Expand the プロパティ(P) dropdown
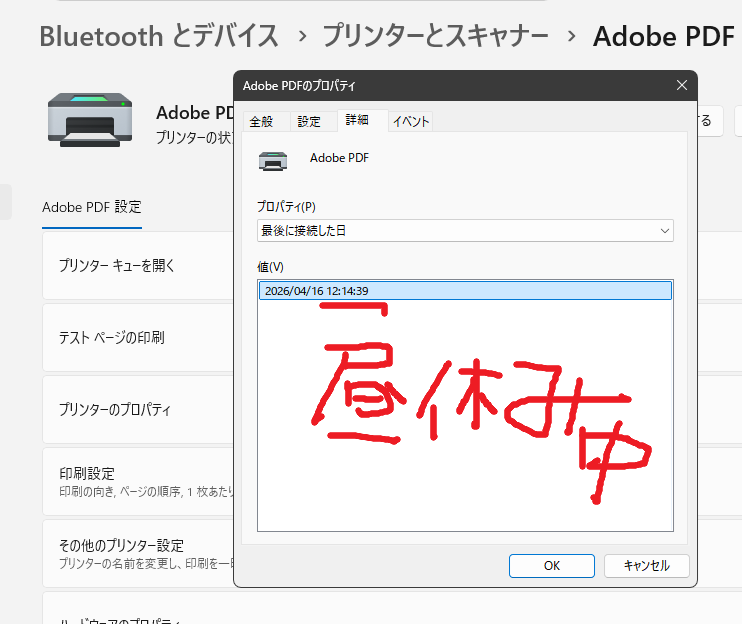 pos(465,230)
